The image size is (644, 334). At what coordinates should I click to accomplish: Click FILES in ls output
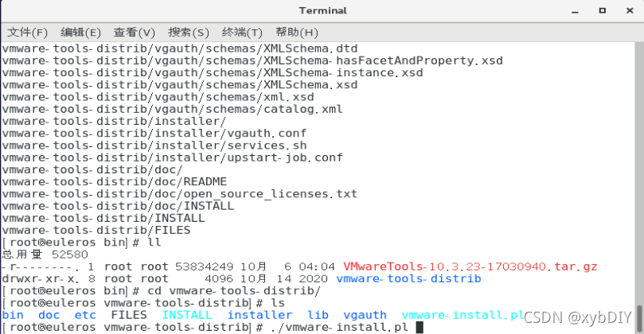tap(129, 315)
